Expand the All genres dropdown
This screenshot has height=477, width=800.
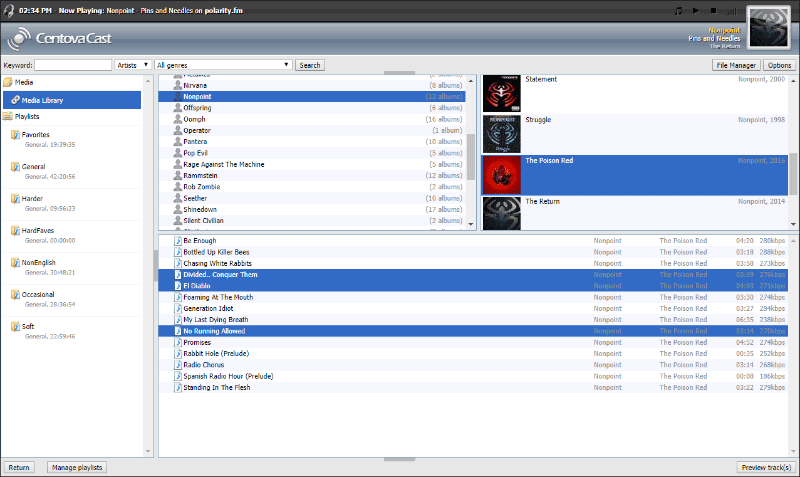coord(223,65)
